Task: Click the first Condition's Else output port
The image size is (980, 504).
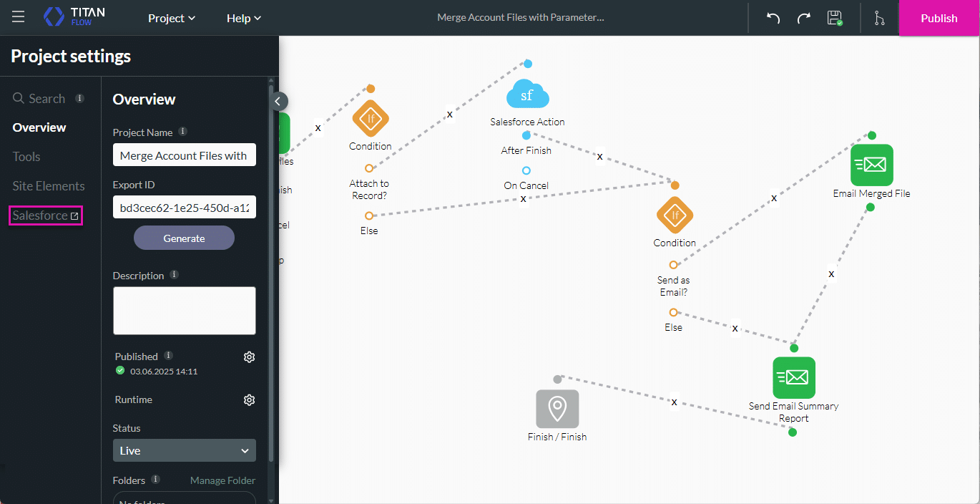Action: click(x=369, y=215)
